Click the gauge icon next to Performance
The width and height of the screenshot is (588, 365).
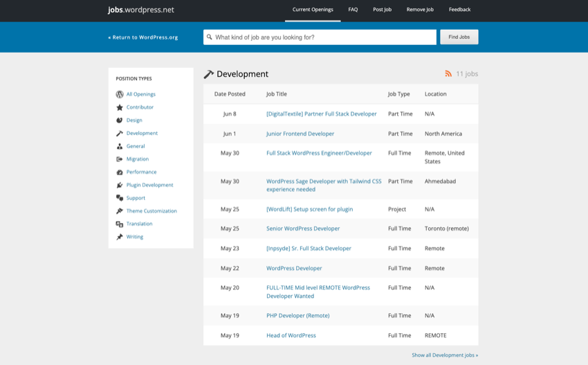pyautogui.click(x=120, y=172)
